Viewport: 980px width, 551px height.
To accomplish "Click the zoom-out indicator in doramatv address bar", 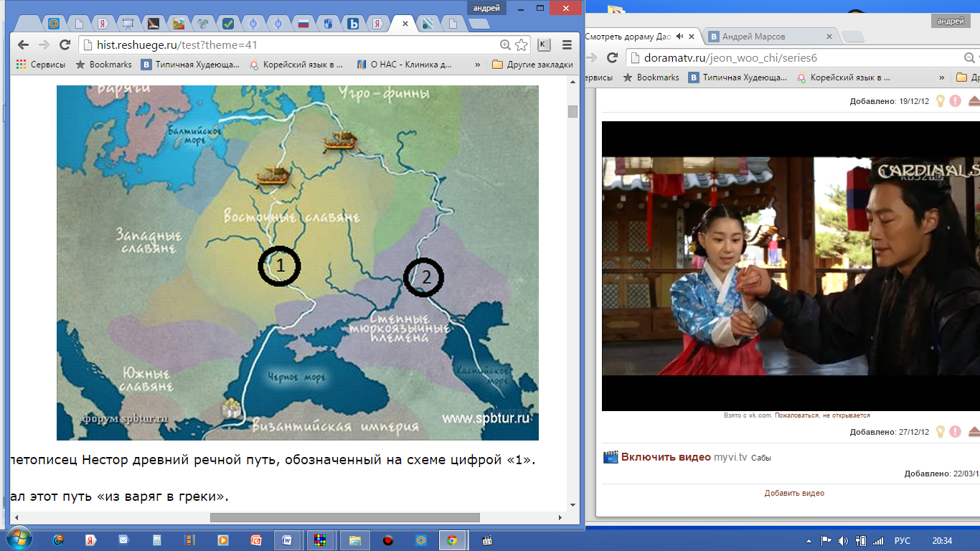I will 970,57.
